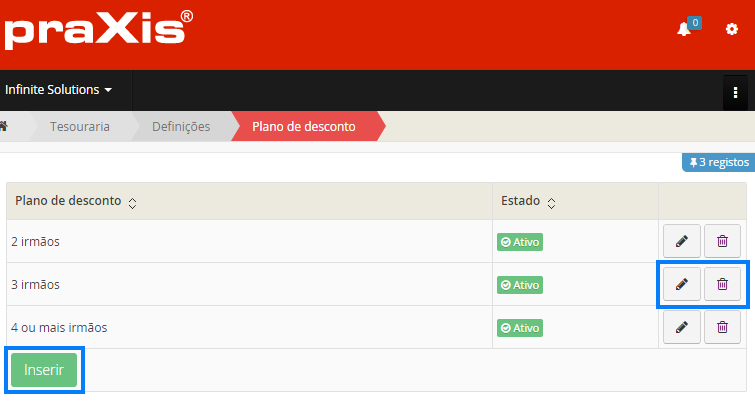755x401 pixels.
Task: Navigate to the Definições breadcrumb
Action: (181, 126)
